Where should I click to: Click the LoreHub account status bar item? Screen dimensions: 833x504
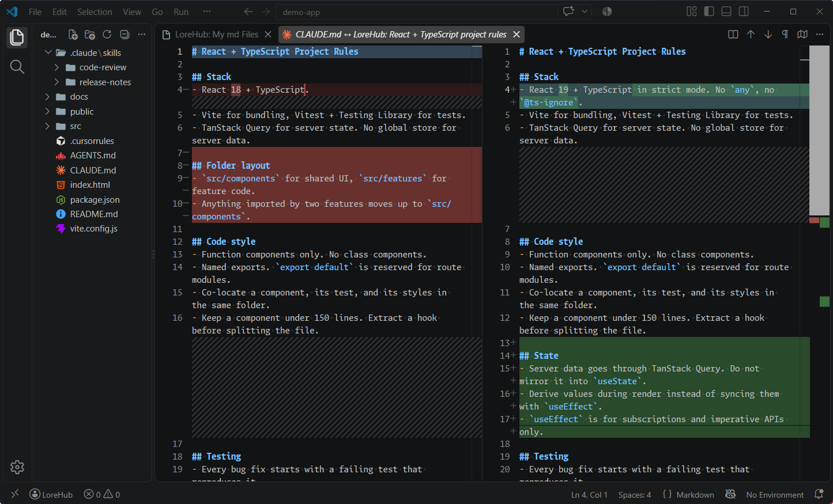51,494
